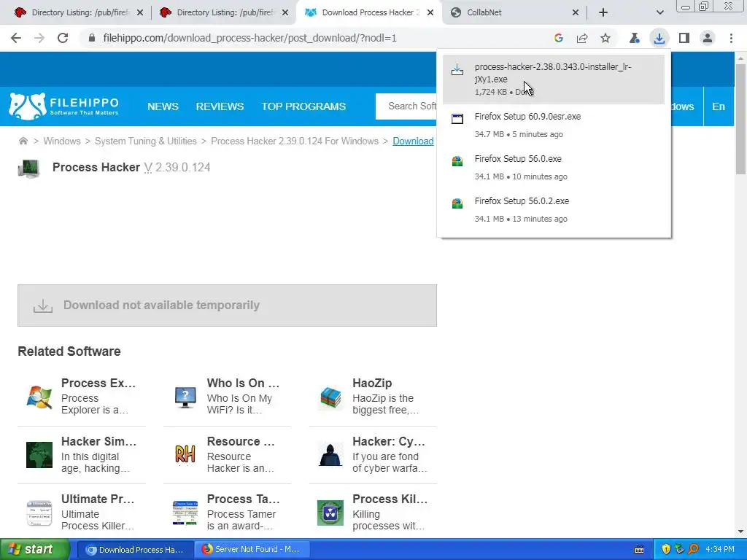Switch to second Directory Listing tab
This screenshot has height=560, width=747.
224,12
